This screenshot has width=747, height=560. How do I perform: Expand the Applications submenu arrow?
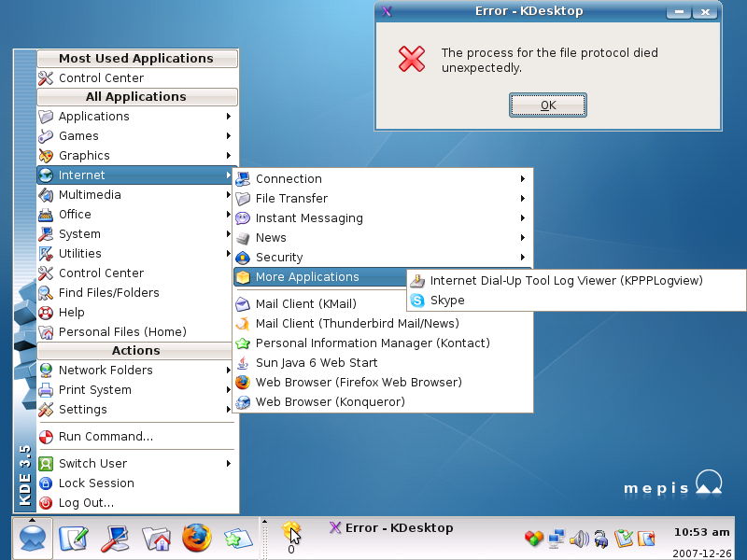[x=229, y=116]
